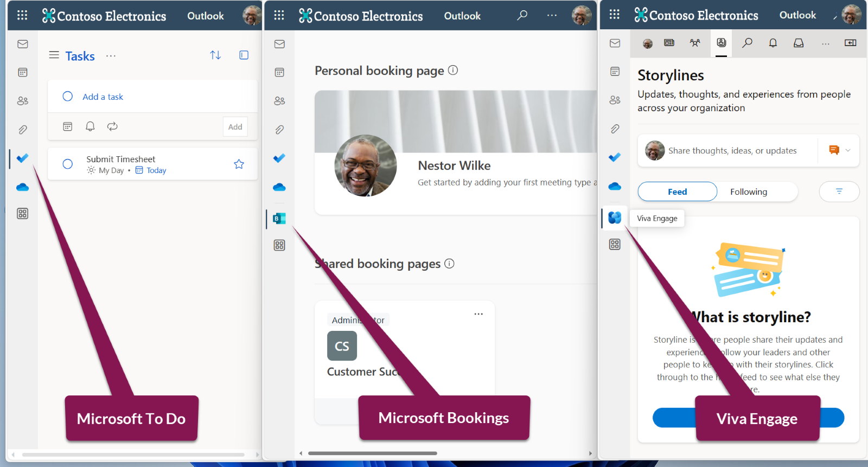Open app launcher in Tasks window
The image size is (868, 467).
(22, 15)
